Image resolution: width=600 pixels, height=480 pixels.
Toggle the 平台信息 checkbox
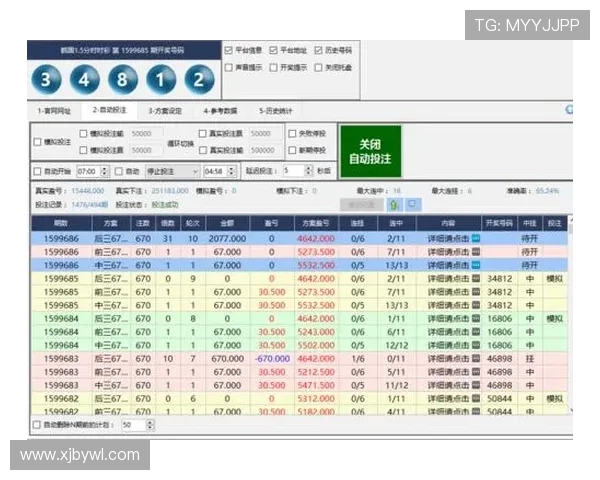pyautogui.click(x=229, y=50)
